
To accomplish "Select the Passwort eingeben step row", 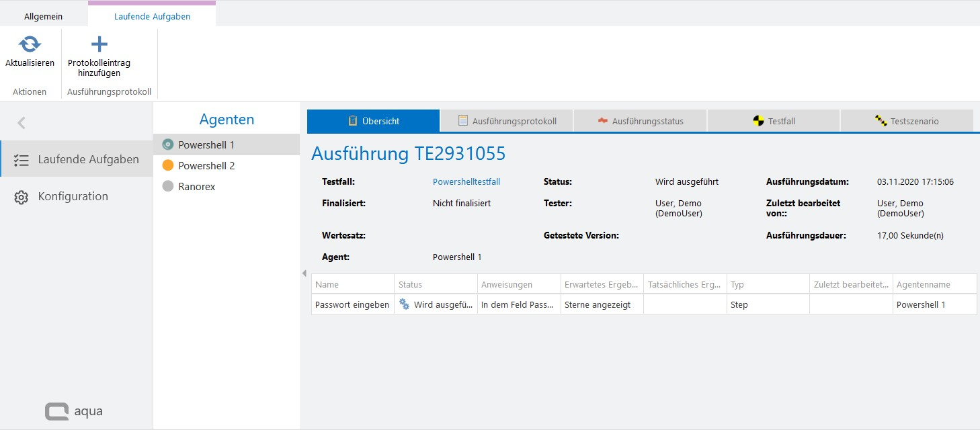I will [x=352, y=304].
